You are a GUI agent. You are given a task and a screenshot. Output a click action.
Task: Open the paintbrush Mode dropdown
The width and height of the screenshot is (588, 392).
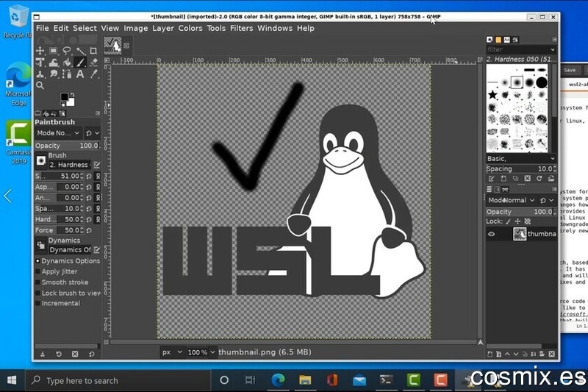58,133
